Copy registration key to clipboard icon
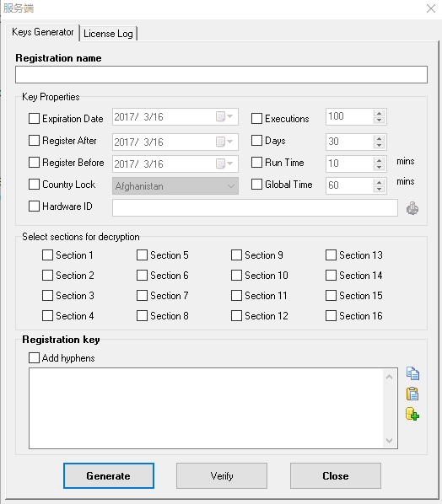 coord(412,373)
